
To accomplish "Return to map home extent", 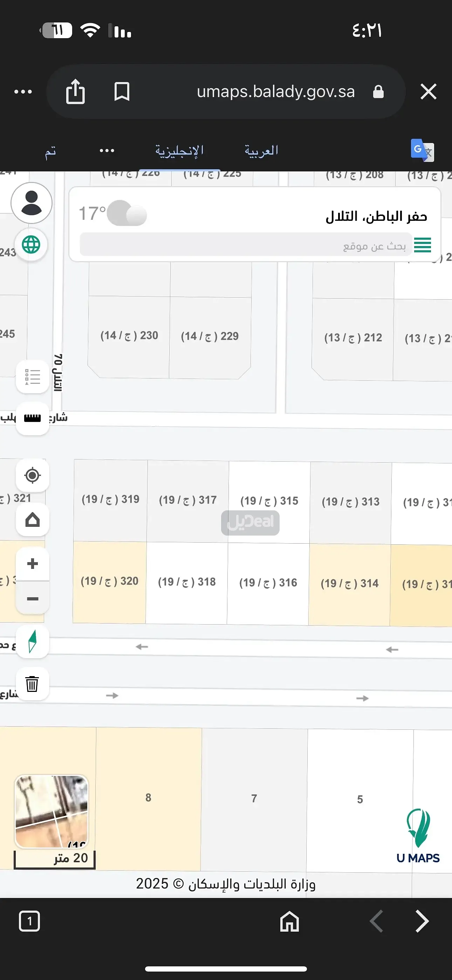I will click(x=32, y=520).
